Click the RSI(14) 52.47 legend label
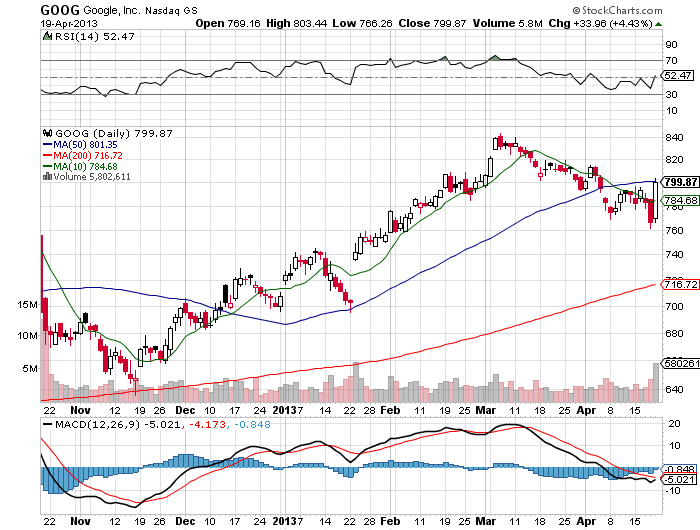 pos(95,37)
